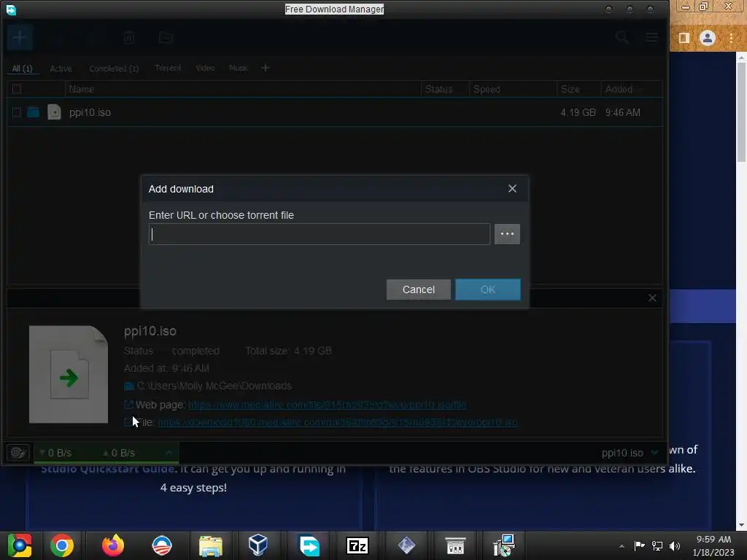
Task: Click the ppi10.iso file type icon
Action: tap(54, 112)
